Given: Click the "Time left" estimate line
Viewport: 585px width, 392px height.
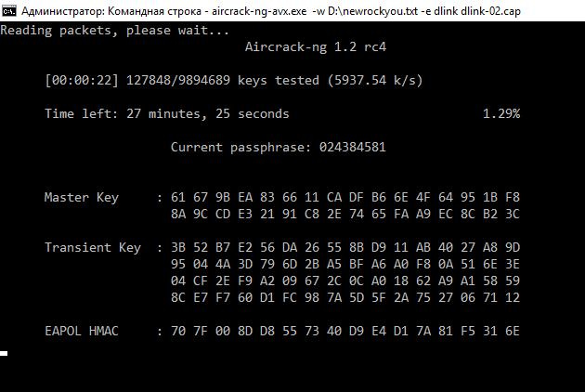Looking at the screenshot, I should point(167,114).
